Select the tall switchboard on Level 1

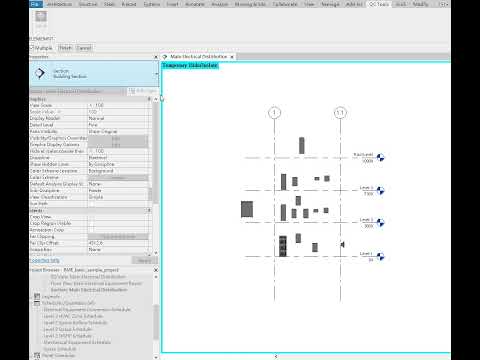point(283,246)
